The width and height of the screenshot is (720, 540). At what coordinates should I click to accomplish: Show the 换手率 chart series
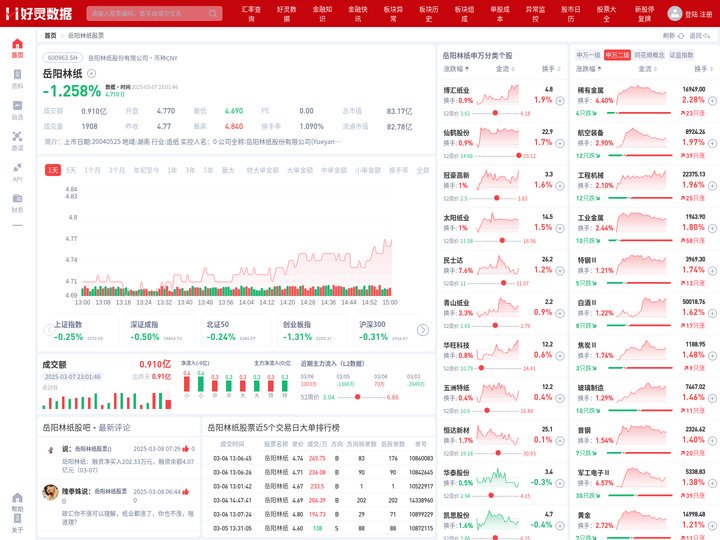click(398, 170)
